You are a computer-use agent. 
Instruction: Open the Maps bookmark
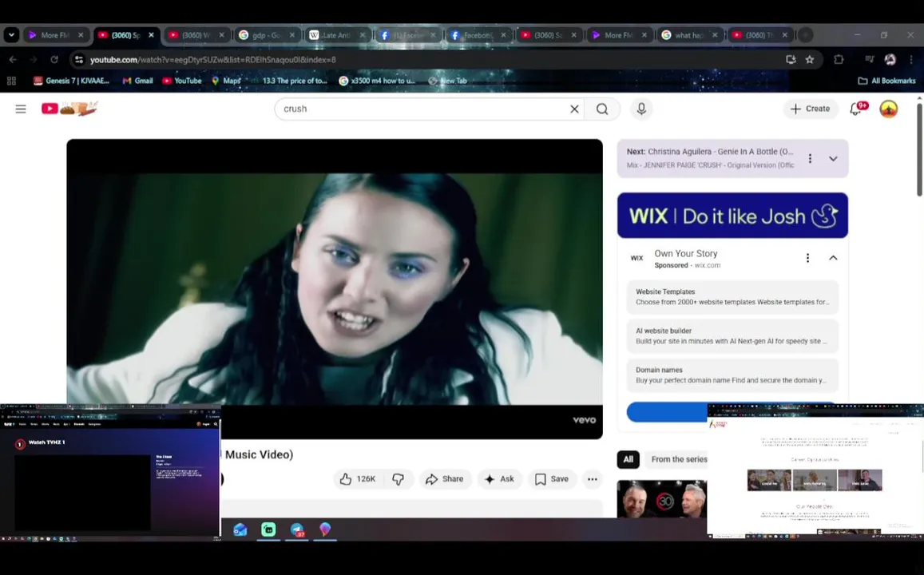(226, 81)
